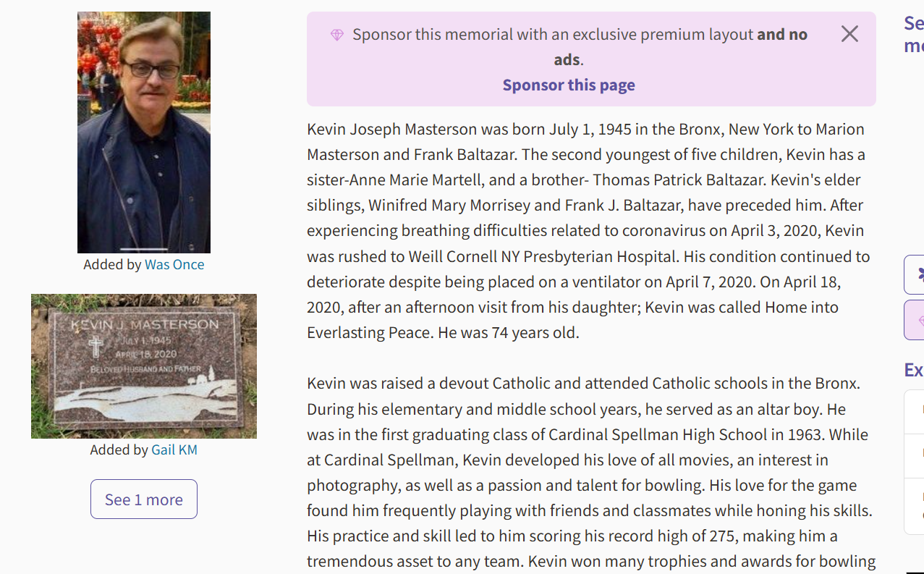Viewport: 924px width, 574px height.
Task: Click the paragraph about Catholic schools upbringing
Action: pyautogui.click(x=590, y=472)
